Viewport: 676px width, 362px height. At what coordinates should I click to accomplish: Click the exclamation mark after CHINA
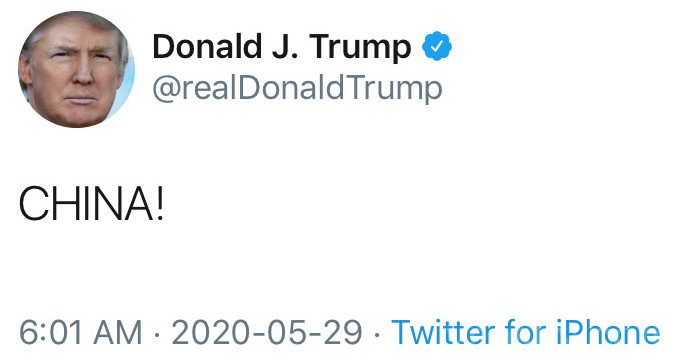click(160, 203)
